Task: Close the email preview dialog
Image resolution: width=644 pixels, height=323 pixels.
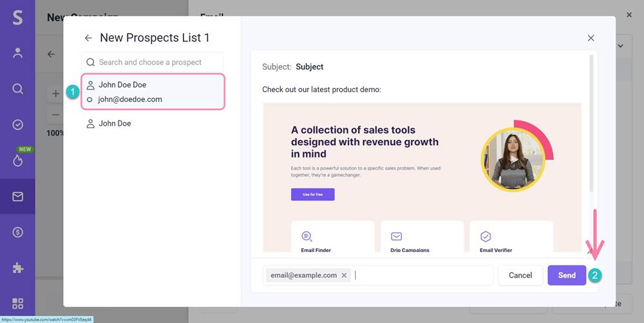Action: tap(591, 38)
